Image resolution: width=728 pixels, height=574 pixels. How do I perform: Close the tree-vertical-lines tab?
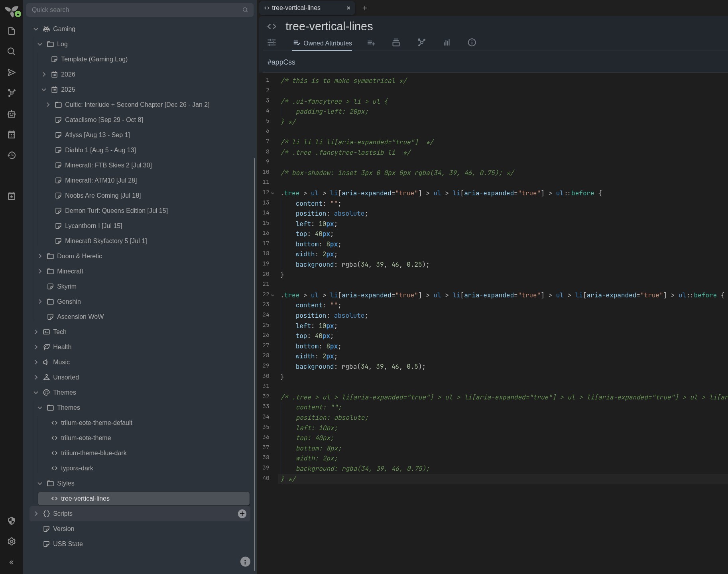pyautogui.click(x=348, y=8)
